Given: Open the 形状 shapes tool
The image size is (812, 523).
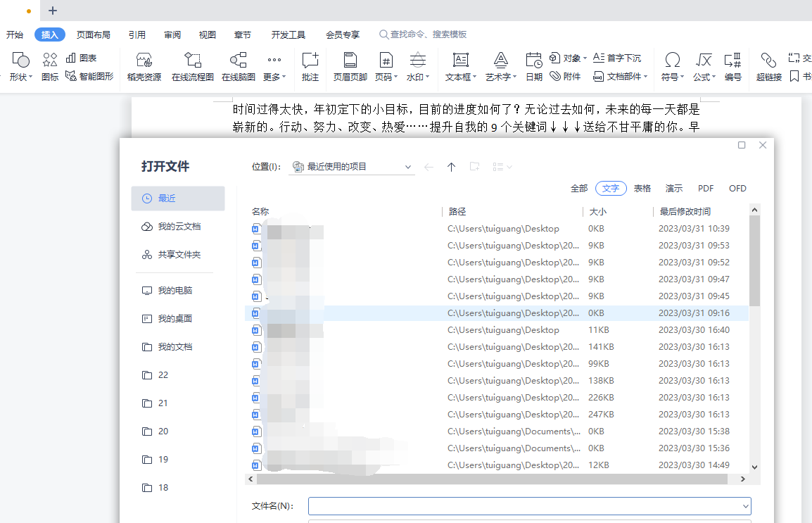Looking at the screenshot, I should 20,67.
